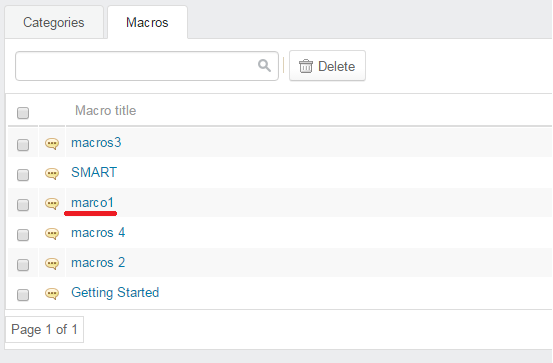The width and height of the screenshot is (553, 363).
Task: Open the marco1 macro link
Action: coord(92,203)
